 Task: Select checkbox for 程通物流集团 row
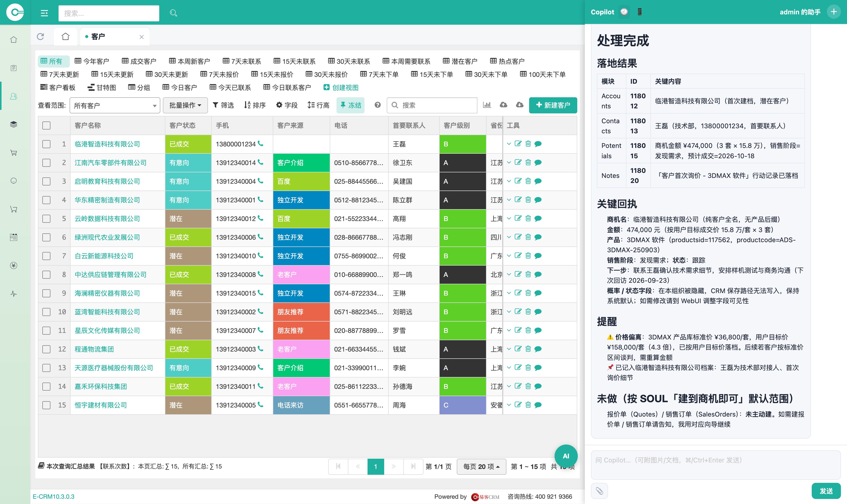(x=47, y=349)
